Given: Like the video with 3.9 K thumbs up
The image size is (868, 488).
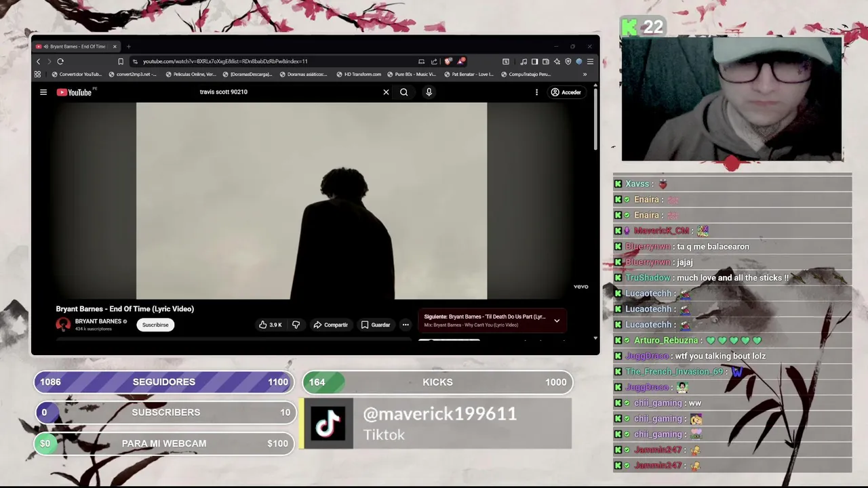Looking at the screenshot, I should pyautogui.click(x=271, y=325).
